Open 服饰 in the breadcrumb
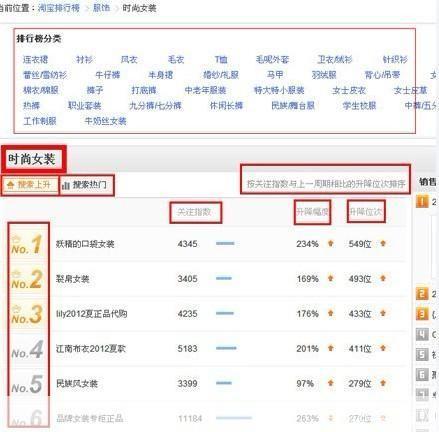Screen dimensions: 439x432 point(101,7)
